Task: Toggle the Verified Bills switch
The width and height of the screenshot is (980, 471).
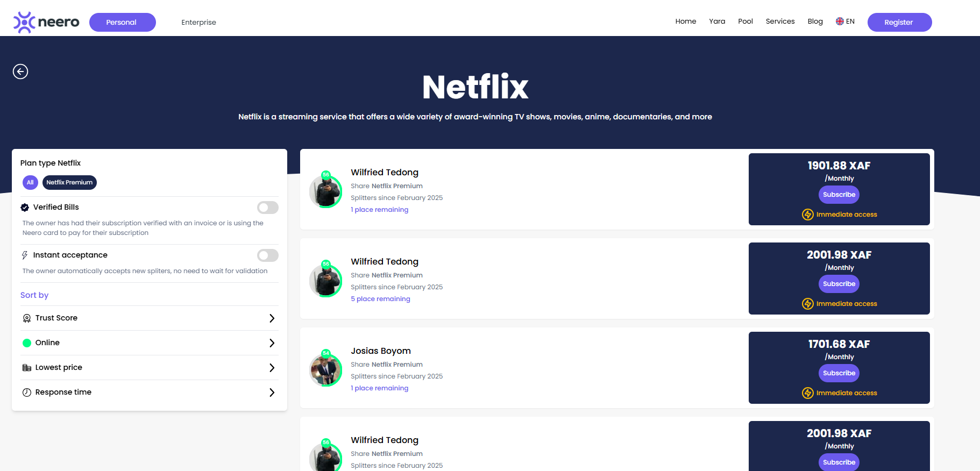Action: (x=268, y=208)
